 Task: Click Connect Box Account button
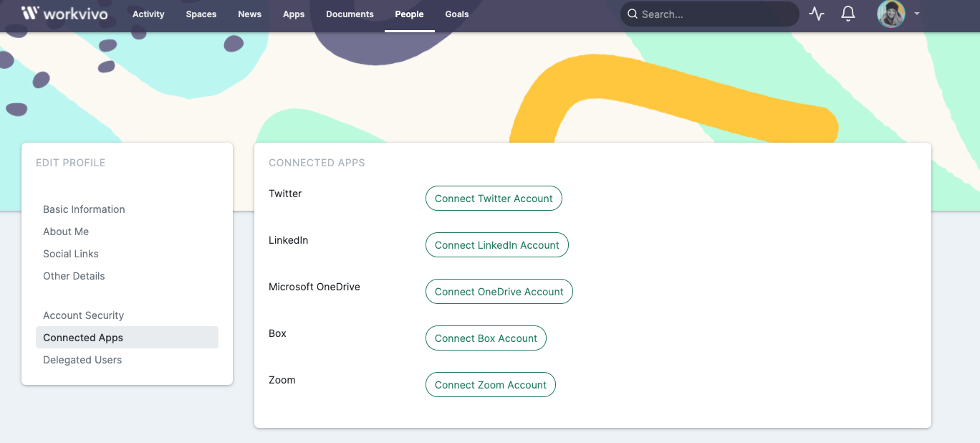pos(486,338)
